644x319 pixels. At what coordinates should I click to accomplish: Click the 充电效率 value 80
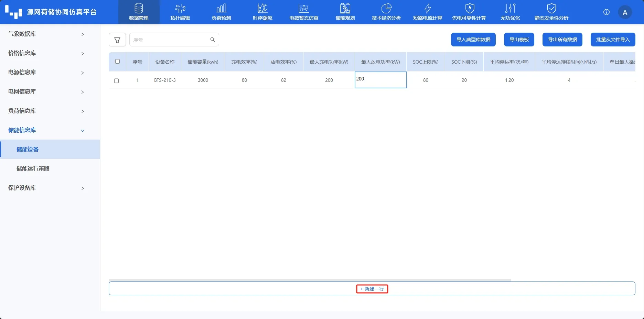point(244,80)
